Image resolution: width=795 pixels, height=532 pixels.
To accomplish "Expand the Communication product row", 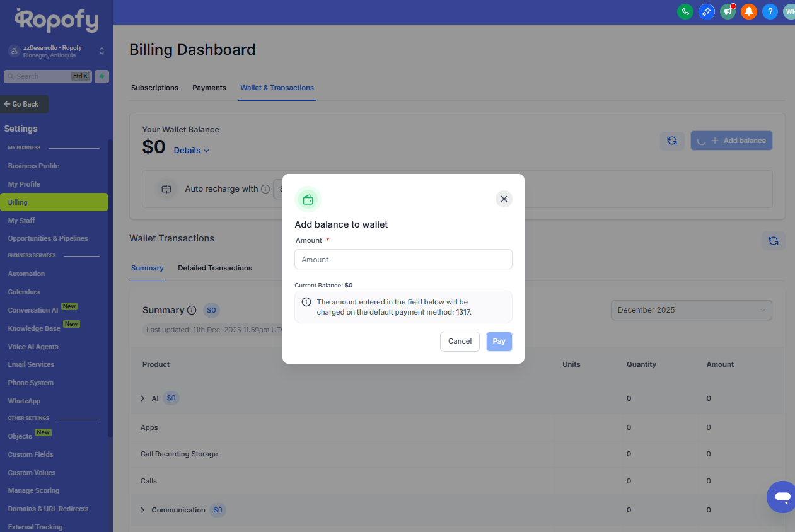I will 142,510.
